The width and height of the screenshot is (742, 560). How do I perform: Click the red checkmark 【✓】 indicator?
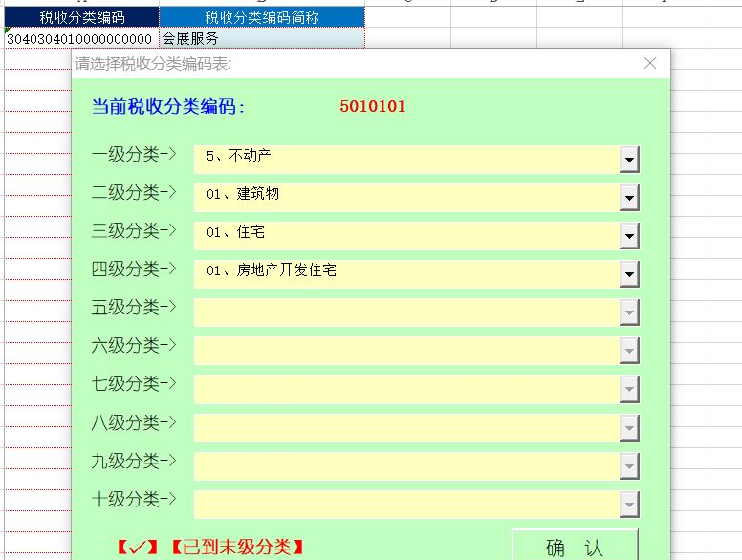[x=138, y=548]
